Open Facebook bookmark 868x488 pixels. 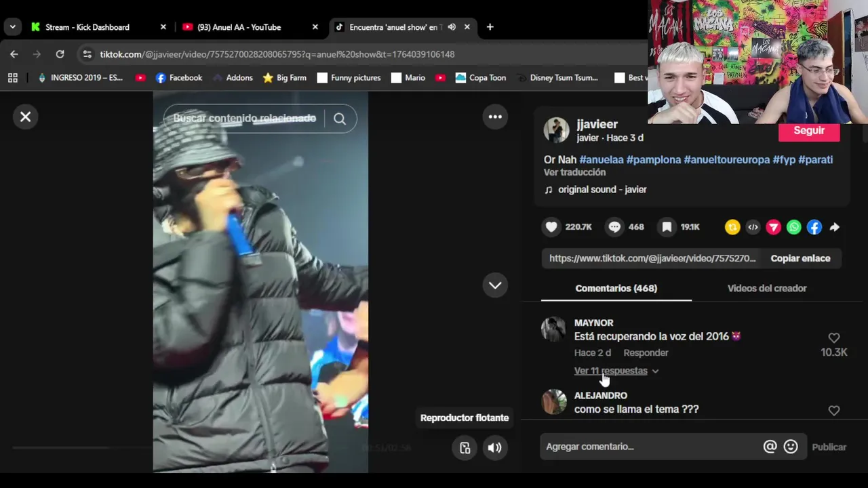click(x=178, y=78)
